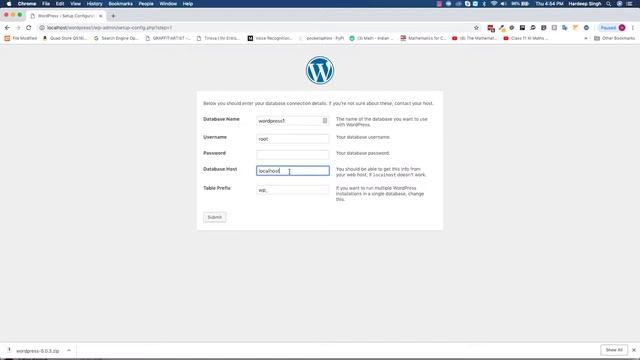The image size is (640, 360).
Task: Select the WordPress Setup Configuration tab
Action: click(x=65, y=16)
